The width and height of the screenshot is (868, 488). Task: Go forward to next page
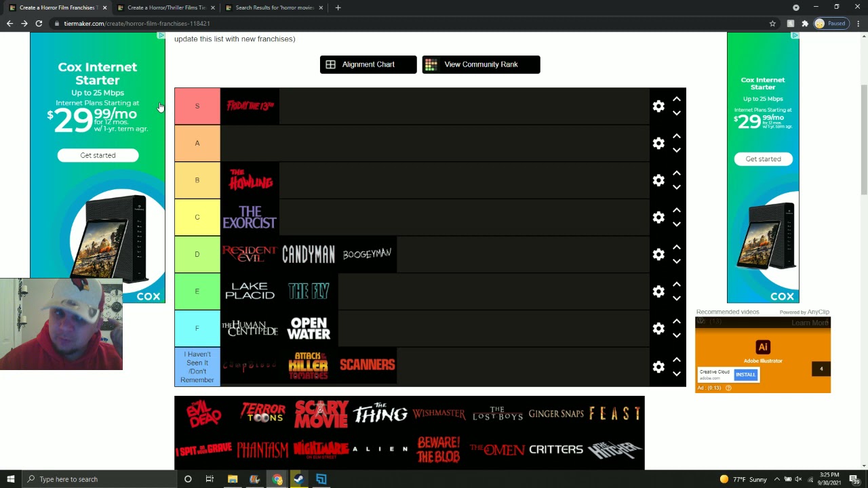tap(24, 23)
